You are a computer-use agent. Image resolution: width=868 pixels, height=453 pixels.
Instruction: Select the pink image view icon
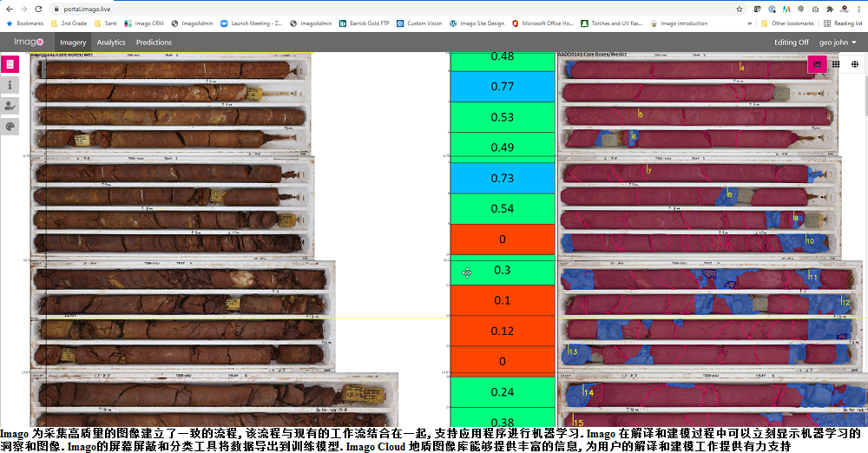point(816,64)
